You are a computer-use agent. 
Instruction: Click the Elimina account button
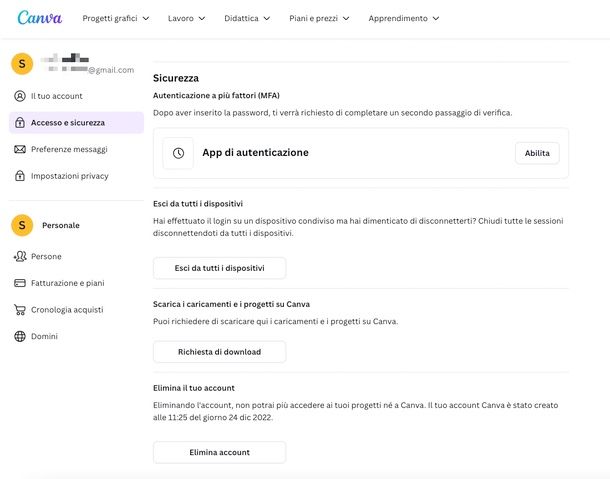point(219,452)
